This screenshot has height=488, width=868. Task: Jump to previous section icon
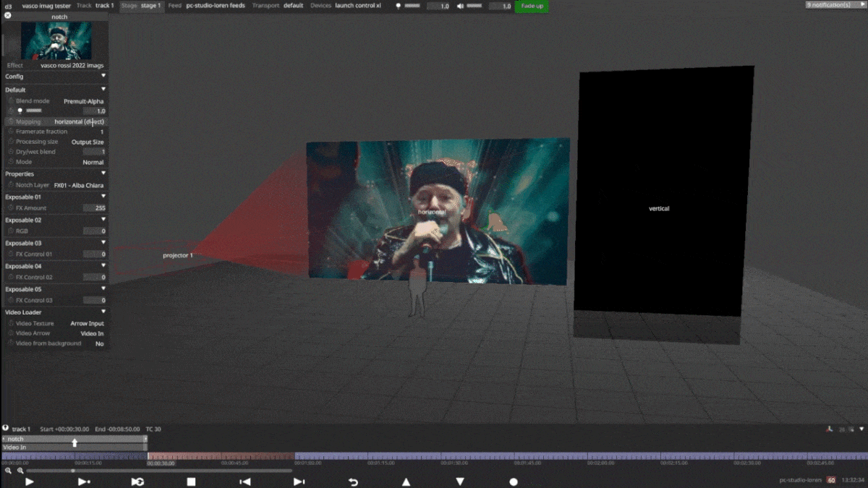[245, 481]
